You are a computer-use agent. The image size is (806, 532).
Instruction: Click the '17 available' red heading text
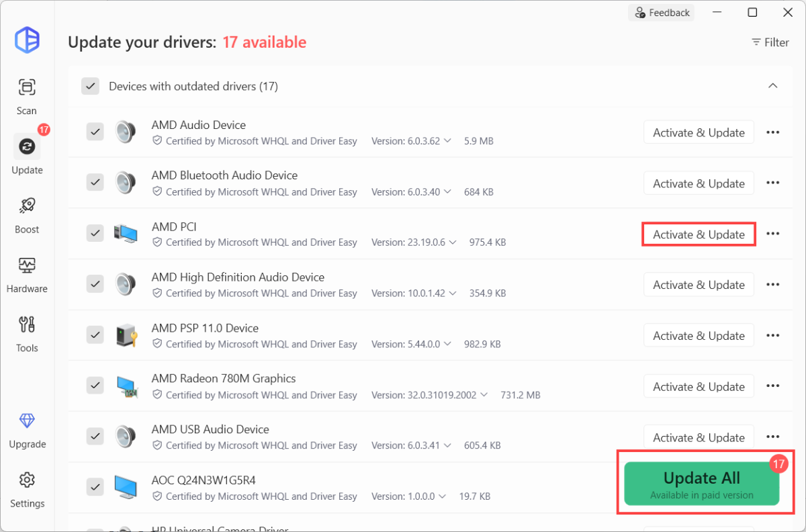(x=264, y=42)
